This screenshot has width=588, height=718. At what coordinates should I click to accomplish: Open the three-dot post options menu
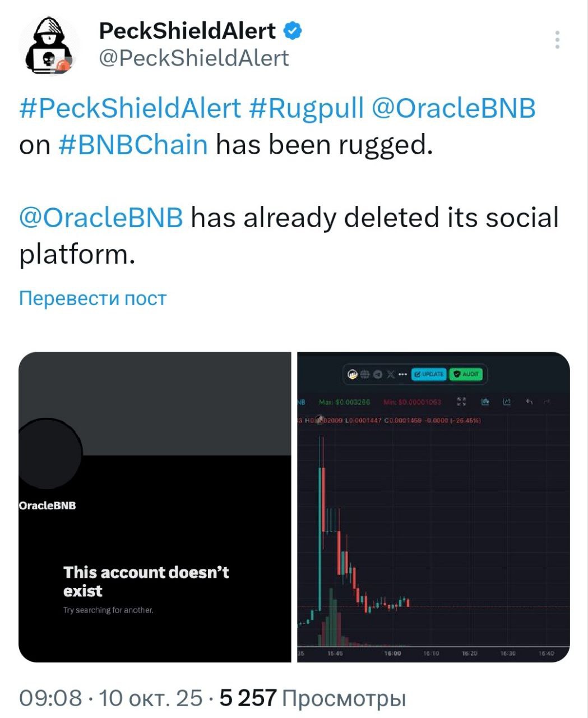pos(557,40)
